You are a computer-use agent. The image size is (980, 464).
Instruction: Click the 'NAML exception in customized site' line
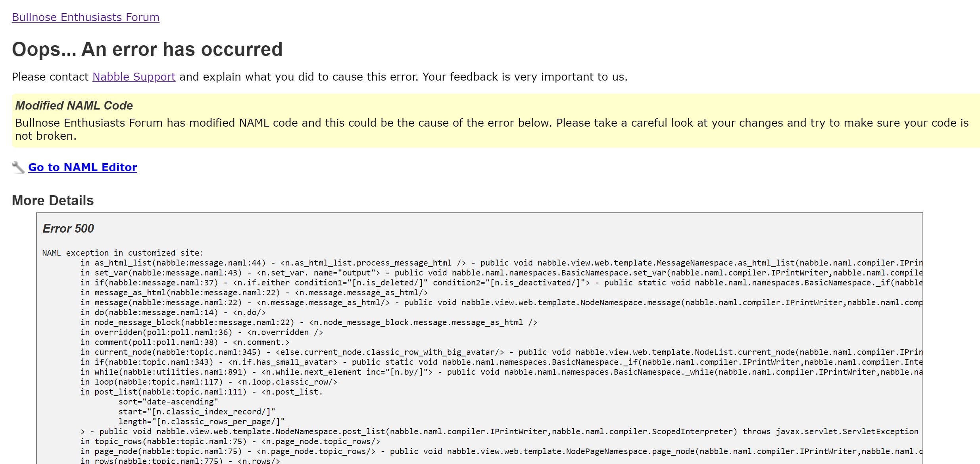[123, 253]
